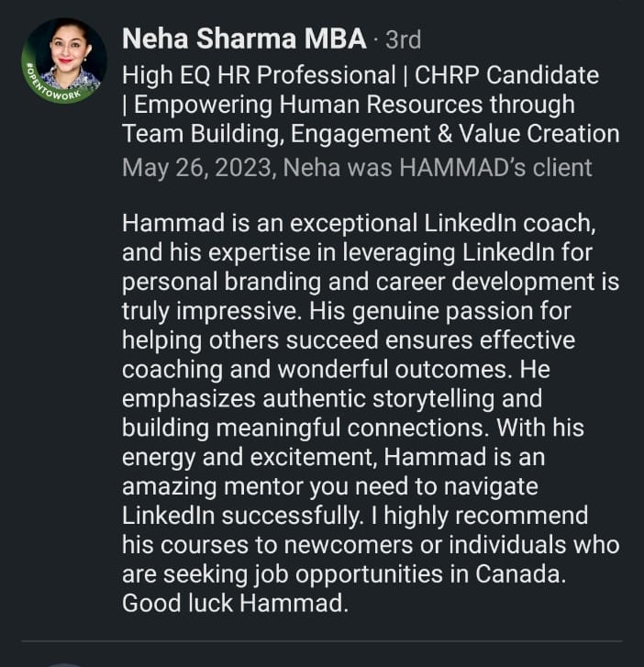Click the 'Empowering Human Resources through' line

pos(349,105)
